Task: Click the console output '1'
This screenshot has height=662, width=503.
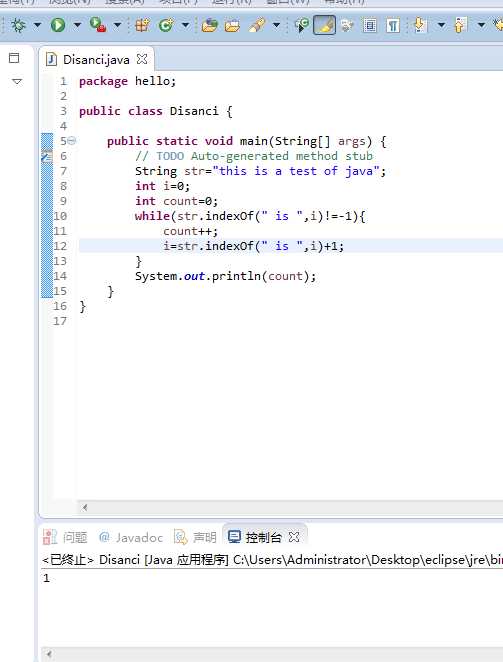Action: [x=46, y=578]
